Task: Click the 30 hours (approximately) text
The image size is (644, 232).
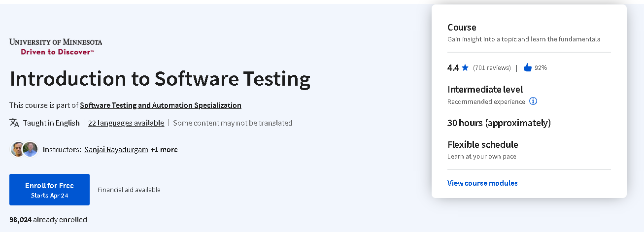Action: click(499, 123)
